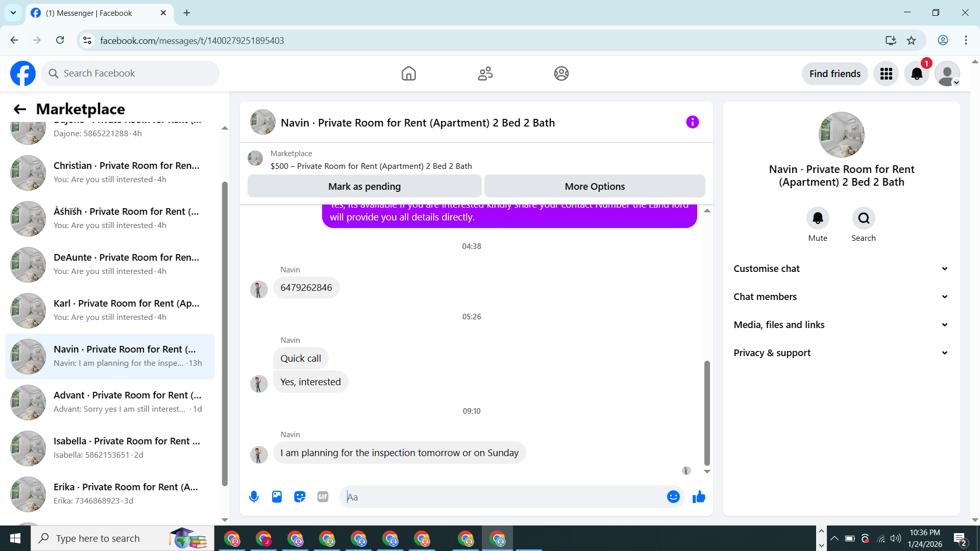Screen dimensions: 980x551
Task: Open the GIF picker icon
Action: click(323, 497)
